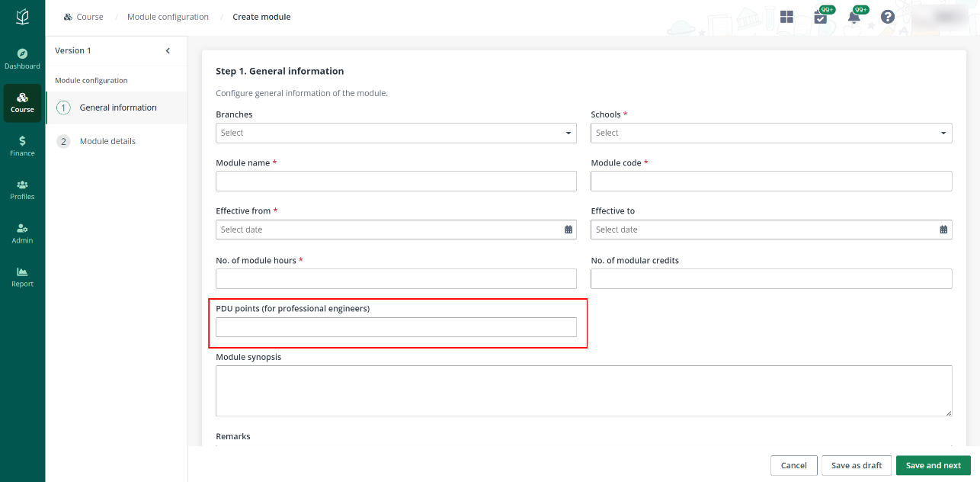Go to the Finance section
Screen dimensions: 980x482
click(22, 146)
